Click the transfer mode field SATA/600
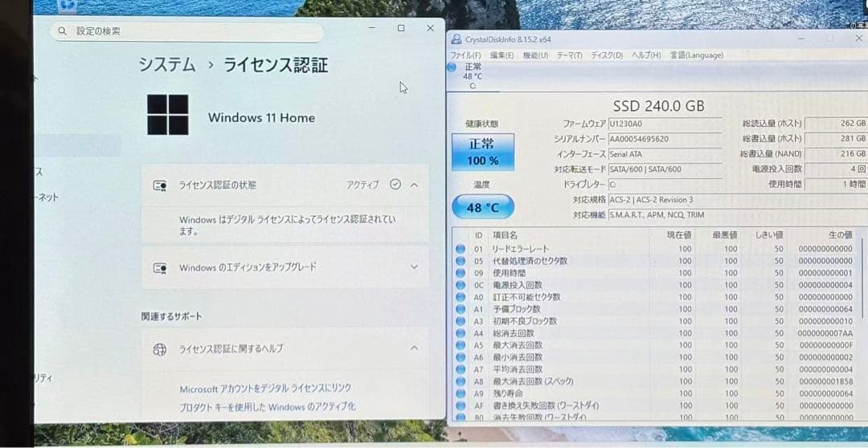This screenshot has height=448, width=868. tap(665, 169)
